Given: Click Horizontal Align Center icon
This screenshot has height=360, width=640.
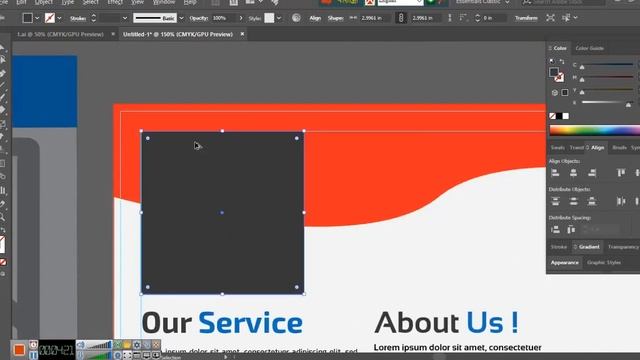Looking at the screenshot, I should coord(573,173).
